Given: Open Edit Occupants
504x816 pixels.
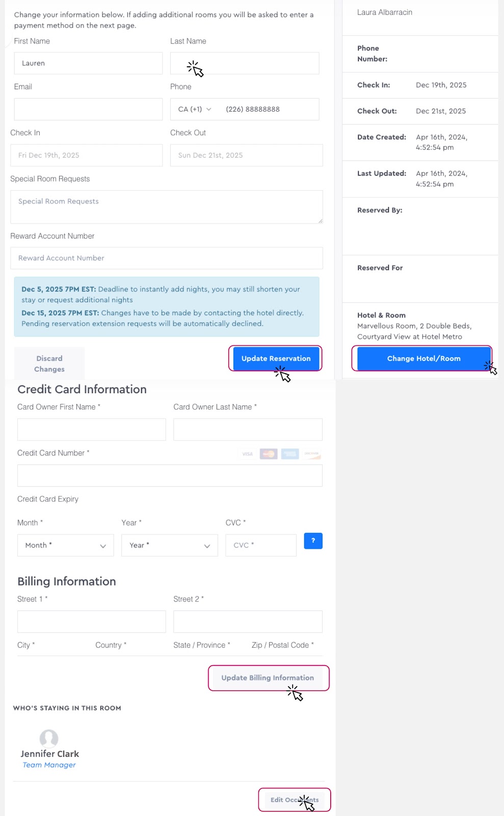Looking at the screenshot, I should [294, 800].
